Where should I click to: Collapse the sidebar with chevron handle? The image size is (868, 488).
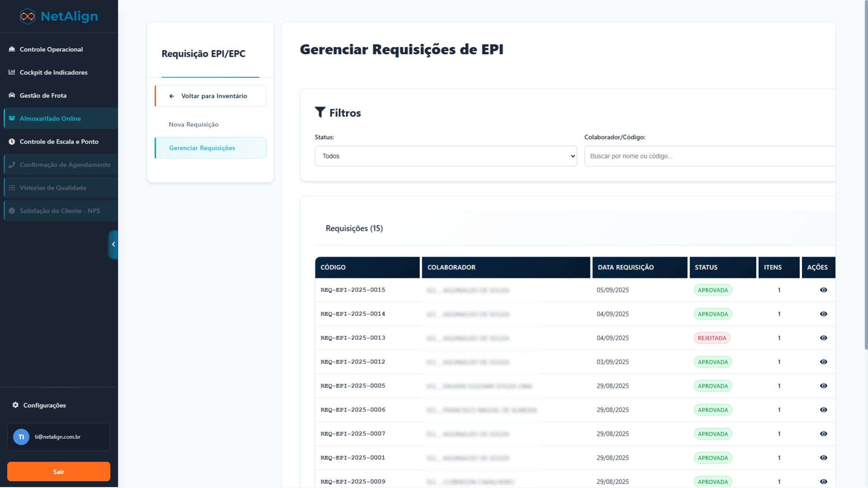click(113, 244)
